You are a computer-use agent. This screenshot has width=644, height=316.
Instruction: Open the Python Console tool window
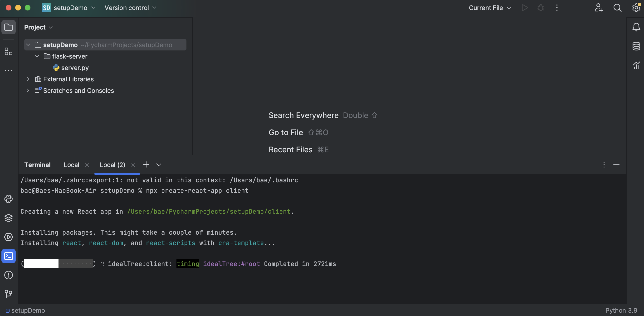coord(9,199)
